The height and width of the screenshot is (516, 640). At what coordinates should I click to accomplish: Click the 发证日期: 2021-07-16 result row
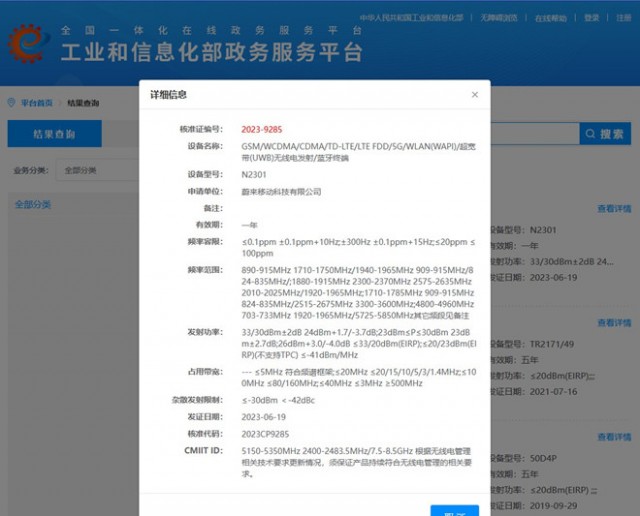pyautogui.click(x=535, y=391)
